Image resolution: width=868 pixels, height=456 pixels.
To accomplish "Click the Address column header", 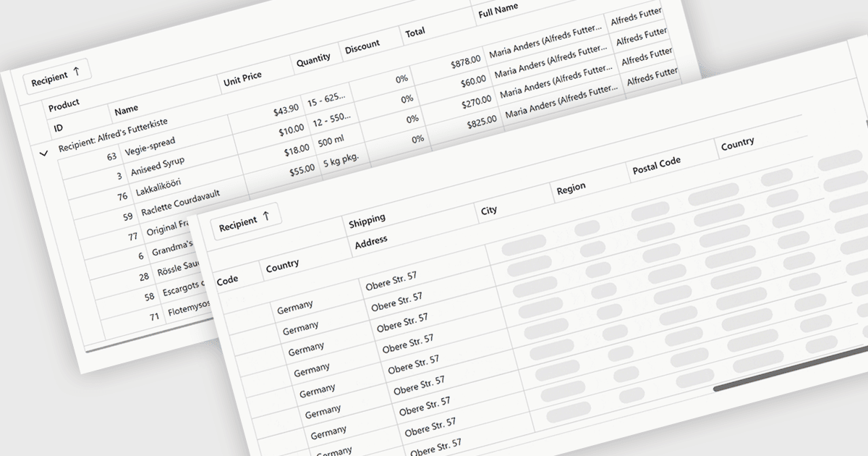I will coord(371,241).
